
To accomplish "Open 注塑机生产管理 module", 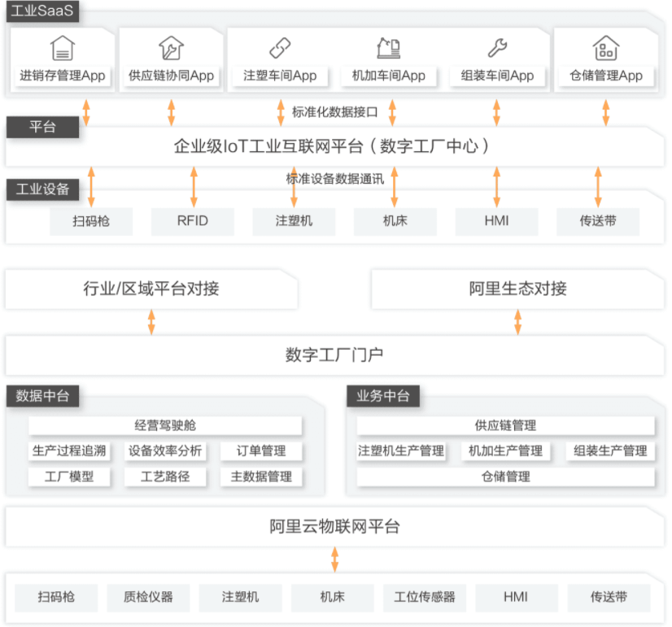I will coord(401,451).
